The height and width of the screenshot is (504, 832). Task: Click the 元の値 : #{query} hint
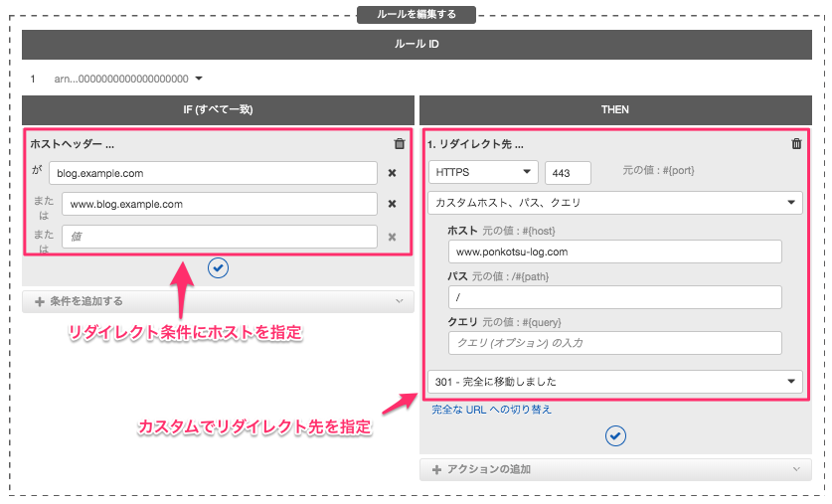coord(521,322)
